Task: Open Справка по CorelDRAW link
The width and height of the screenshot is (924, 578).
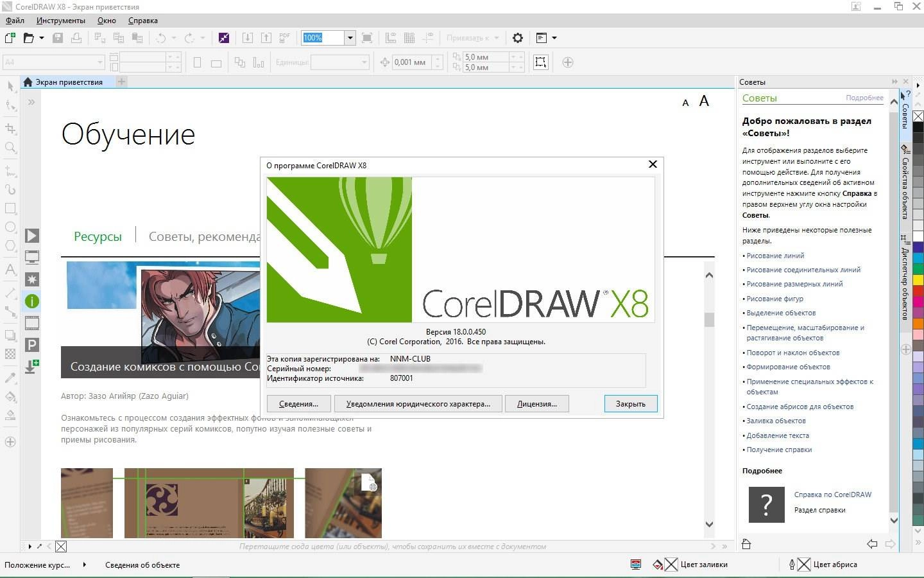Action: coord(833,495)
